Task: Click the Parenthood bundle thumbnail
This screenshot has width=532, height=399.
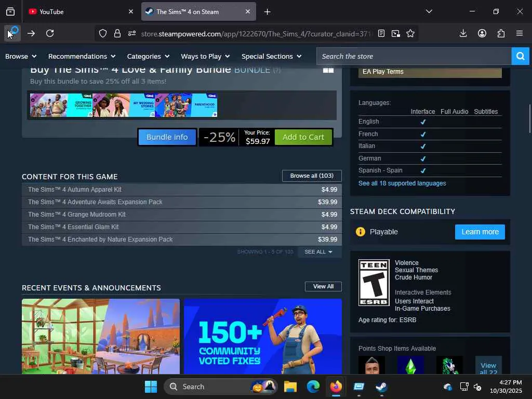Action: click(187, 105)
